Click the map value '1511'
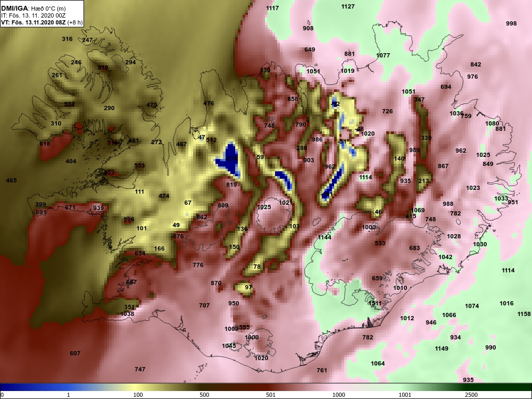 375,303
